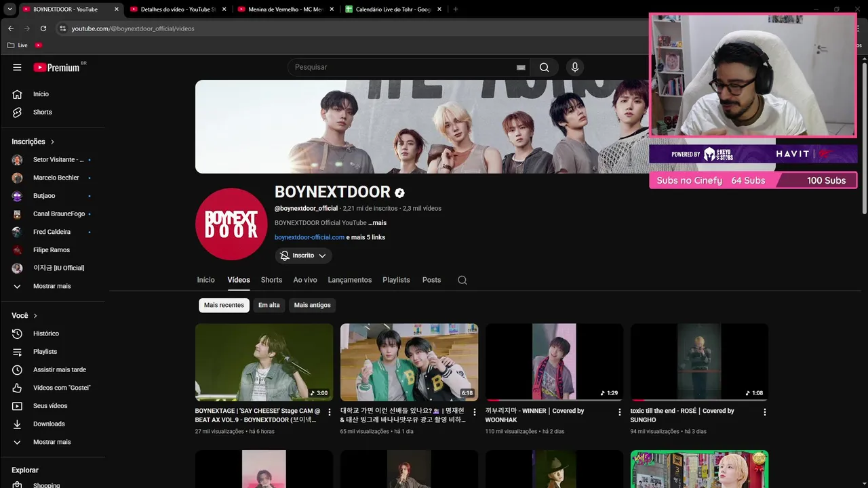The image size is (868, 488).
Task: Expand Você section chevron
Action: coord(35,316)
